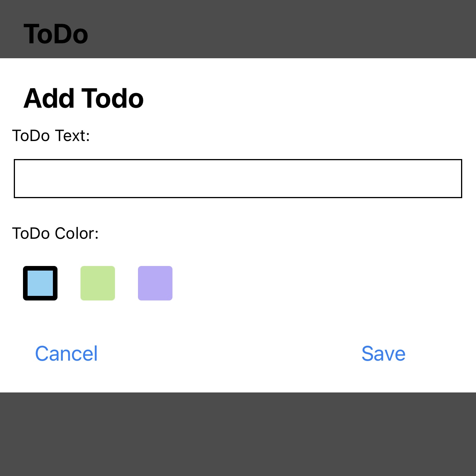The width and height of the screenshot is (476, 476).
Task: Click the empty space right of the purple swatch
Action: pos(307,283)
